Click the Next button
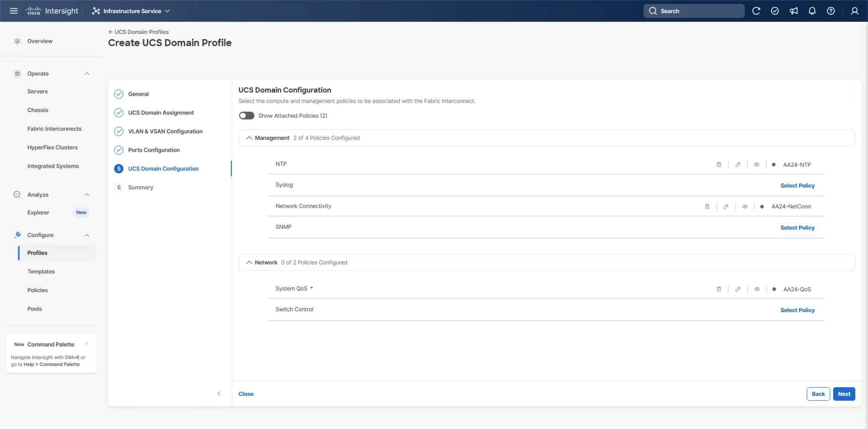868x429 pixels. point(844,394)
